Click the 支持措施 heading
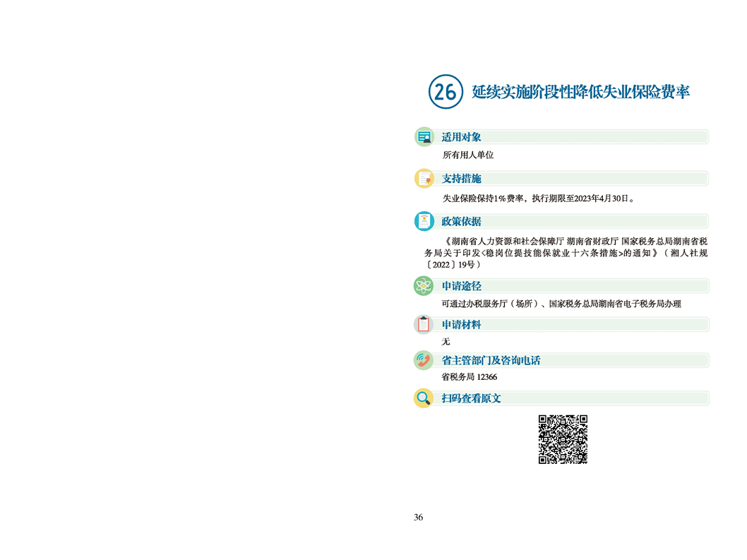Viewport: 747px width, 560px height. [x=461, y=179]
